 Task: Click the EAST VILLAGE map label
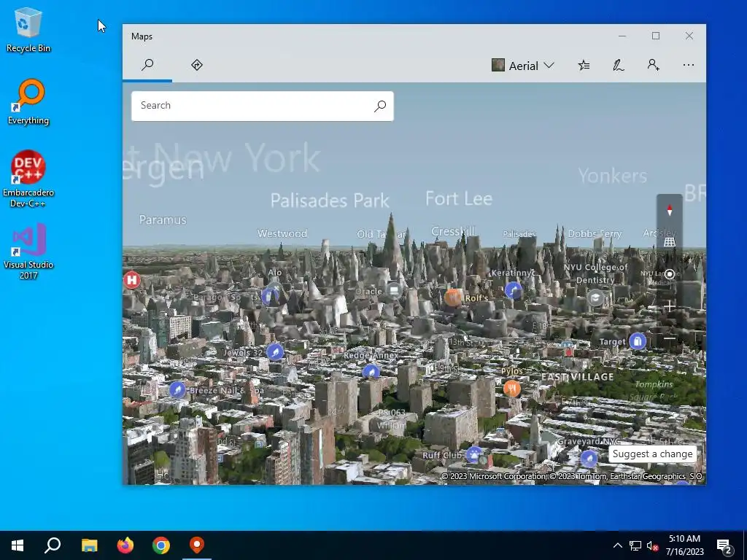click(x=578, y=377)
